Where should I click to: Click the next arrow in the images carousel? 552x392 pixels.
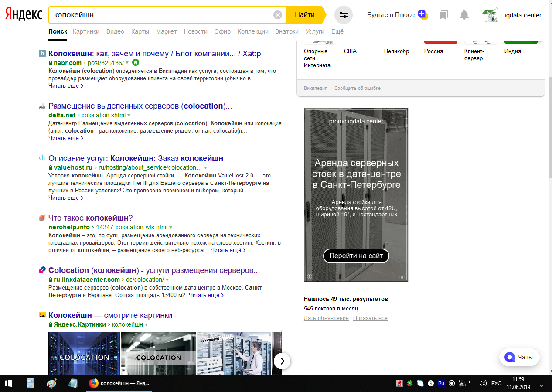point(283,361)
